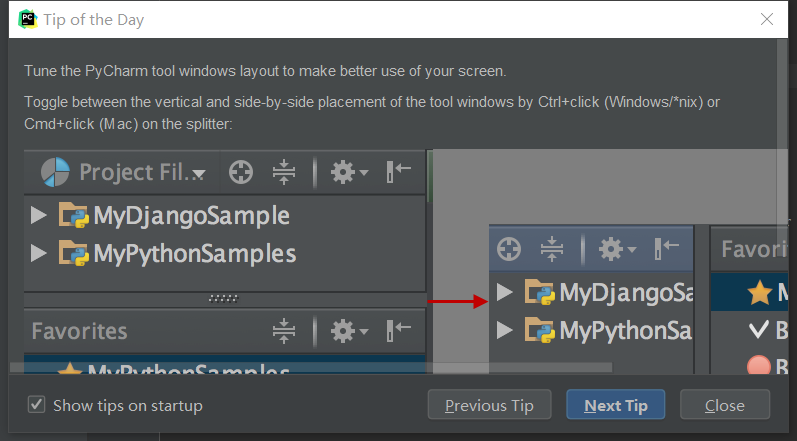The image size is (797, 441).
Task: Expand MyPythonSamples tree node in left panel
Action: click(x=39, y=253)
